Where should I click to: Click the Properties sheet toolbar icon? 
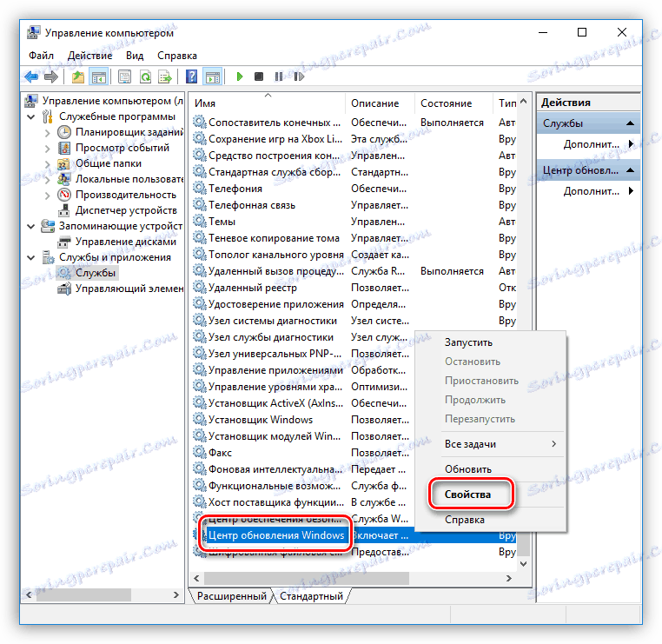[124, 76]
